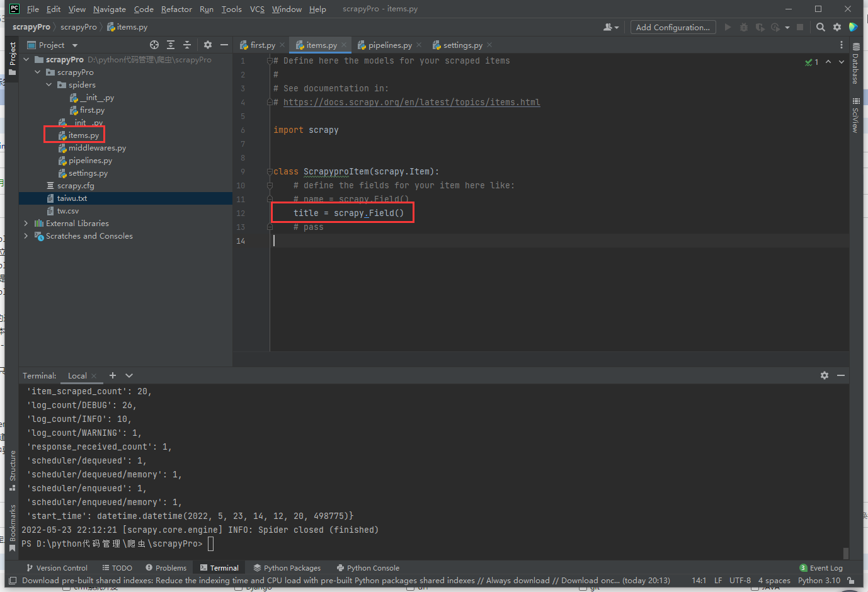
Task: Open the File menu
Action: point(33,9)
